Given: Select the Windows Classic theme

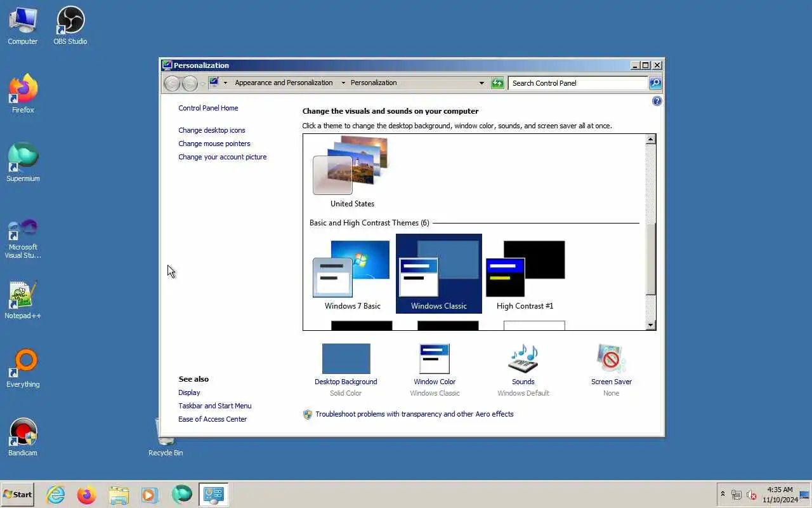Looking at the screenshot, I should pyautogui.click(x=438, y=274).
